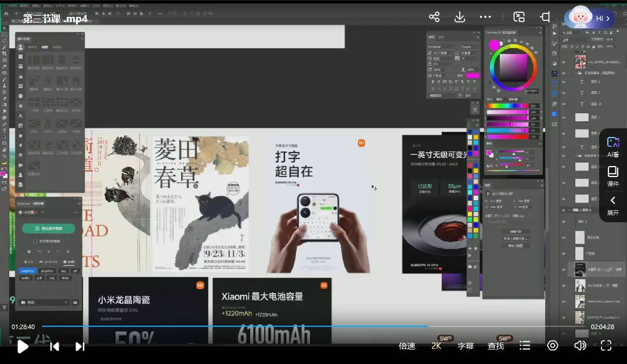The image size is (627, 364).
Task: Select the bmp format chip
Action: point(65,278)
